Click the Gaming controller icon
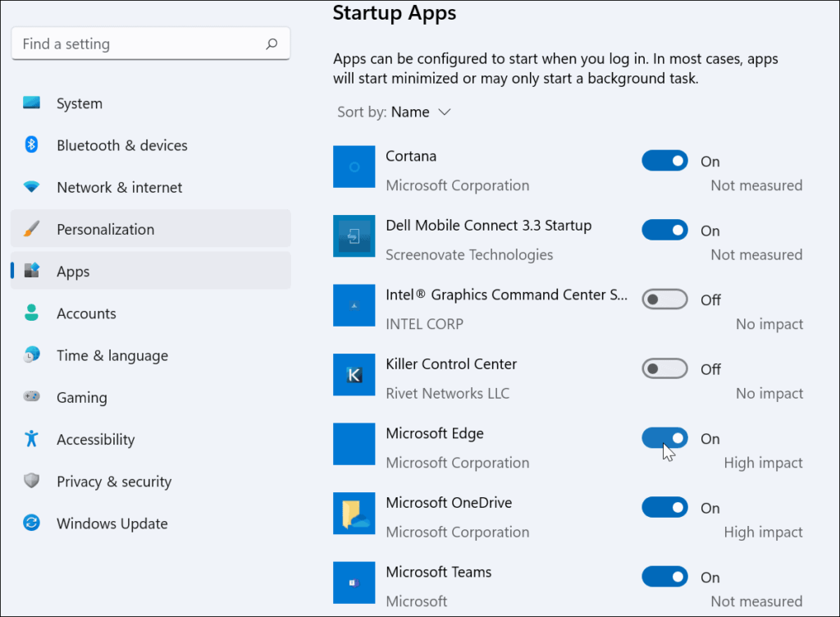Screen dimensions: 840x617 (x=32, y=396)
